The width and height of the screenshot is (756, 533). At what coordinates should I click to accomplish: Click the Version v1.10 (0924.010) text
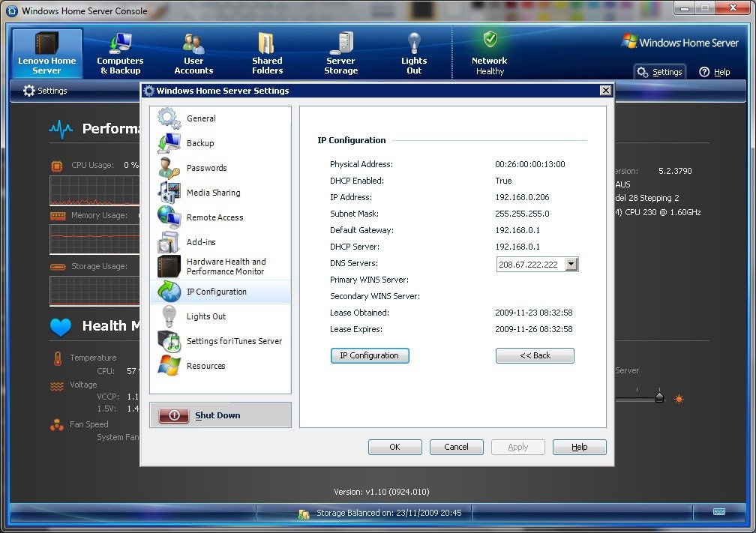coord(381,492)
